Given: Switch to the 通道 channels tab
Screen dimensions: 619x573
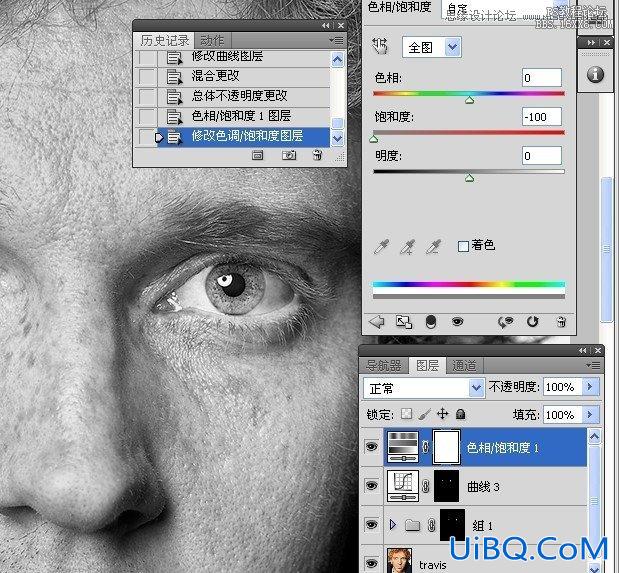Looking at the screenshot, I should pyautogui.click(x=464, y=366).
